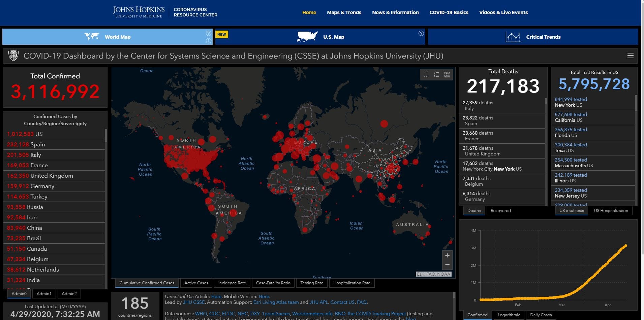Switch to Case-Fatality Ratio map tab
This screenshot has height=320, width=644.
[273, 283]
